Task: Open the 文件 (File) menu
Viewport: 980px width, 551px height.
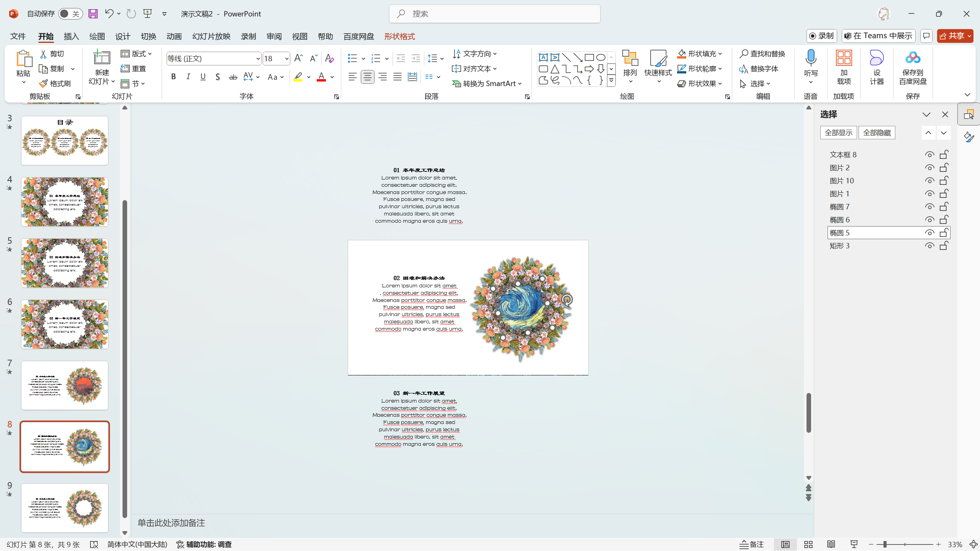Action: pos(18,36)
